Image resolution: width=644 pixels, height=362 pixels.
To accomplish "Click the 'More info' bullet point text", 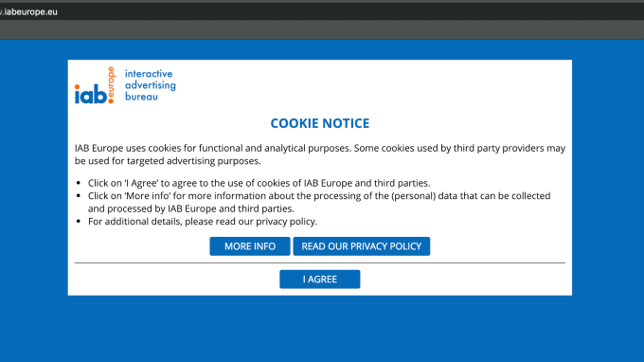I will (319, 202).
